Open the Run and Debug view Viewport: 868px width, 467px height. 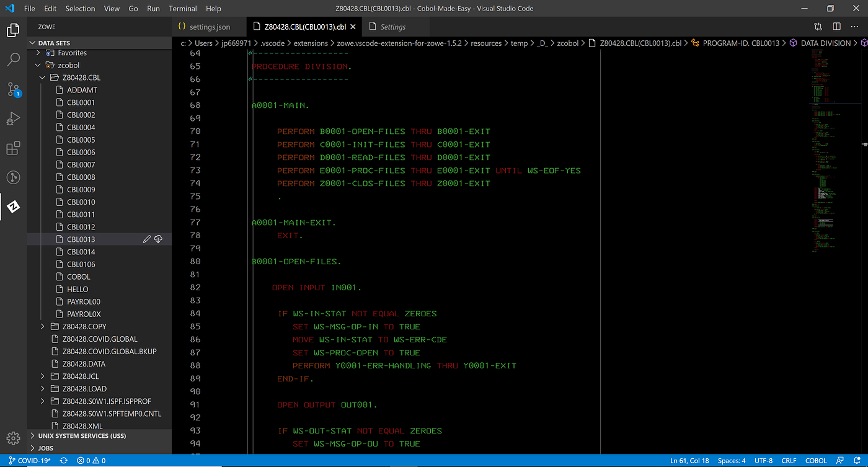click(x=13, y=118)
